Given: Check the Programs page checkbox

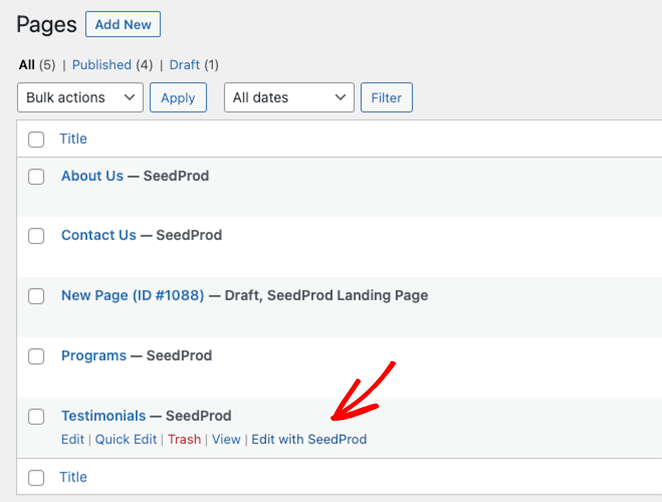Looking at the screenshot, I should (x=36, y=356).
